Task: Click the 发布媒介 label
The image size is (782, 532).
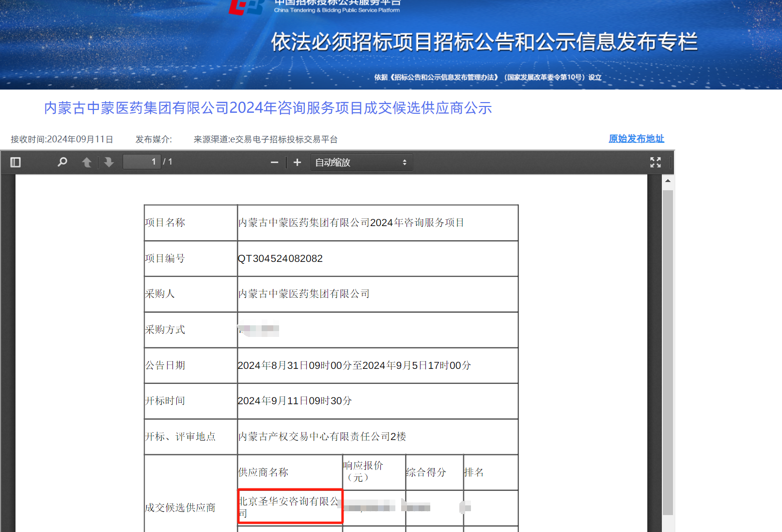Action: (x=154, y=139)
